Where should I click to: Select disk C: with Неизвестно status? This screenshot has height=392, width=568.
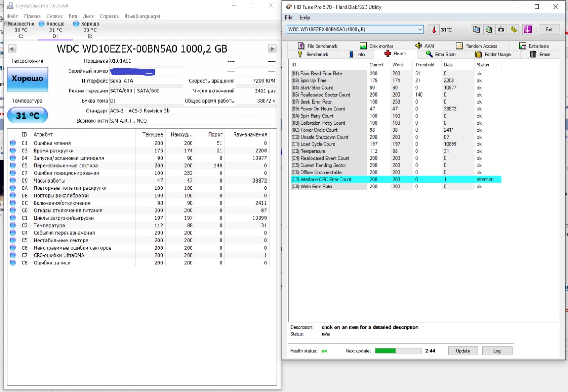tap(21, 30)
